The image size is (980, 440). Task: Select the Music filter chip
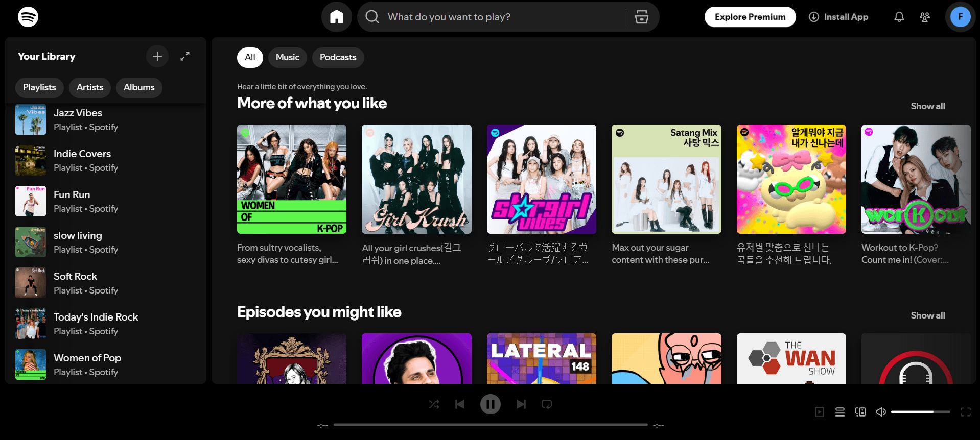[x=288, y=57]
